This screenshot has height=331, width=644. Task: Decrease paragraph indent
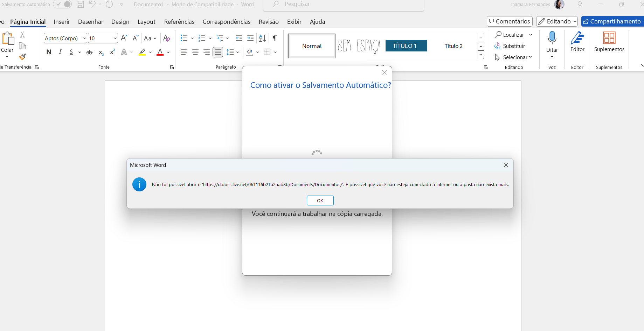[239, 38]
